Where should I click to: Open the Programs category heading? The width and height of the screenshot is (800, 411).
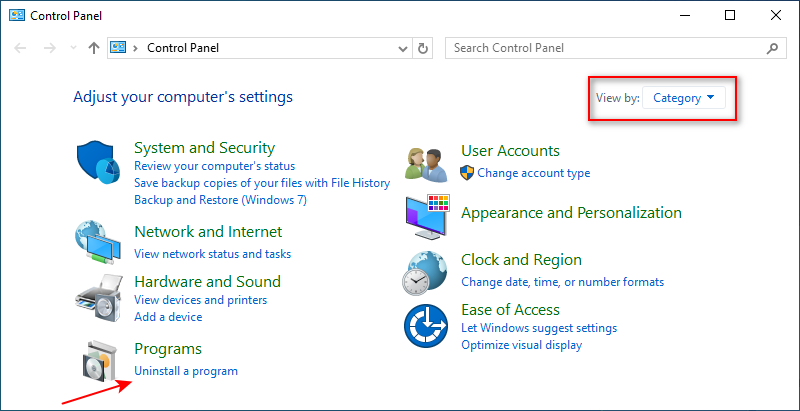(168, 349)
